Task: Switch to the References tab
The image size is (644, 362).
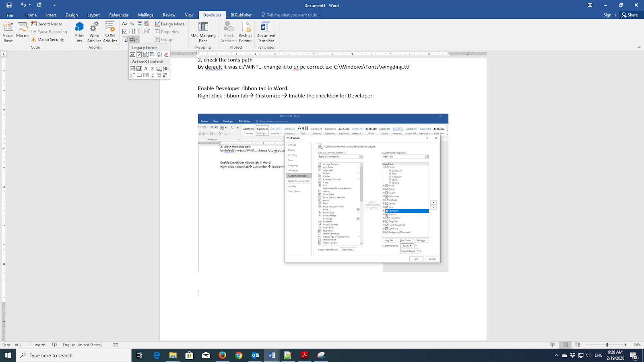Action: point(119,15)
